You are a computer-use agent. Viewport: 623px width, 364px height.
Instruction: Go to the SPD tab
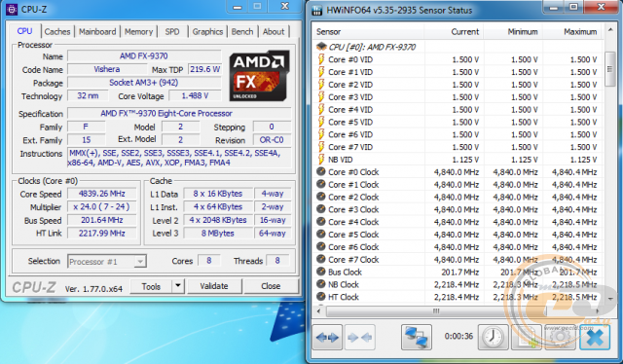pyautogui.click(x=172, y=32)
